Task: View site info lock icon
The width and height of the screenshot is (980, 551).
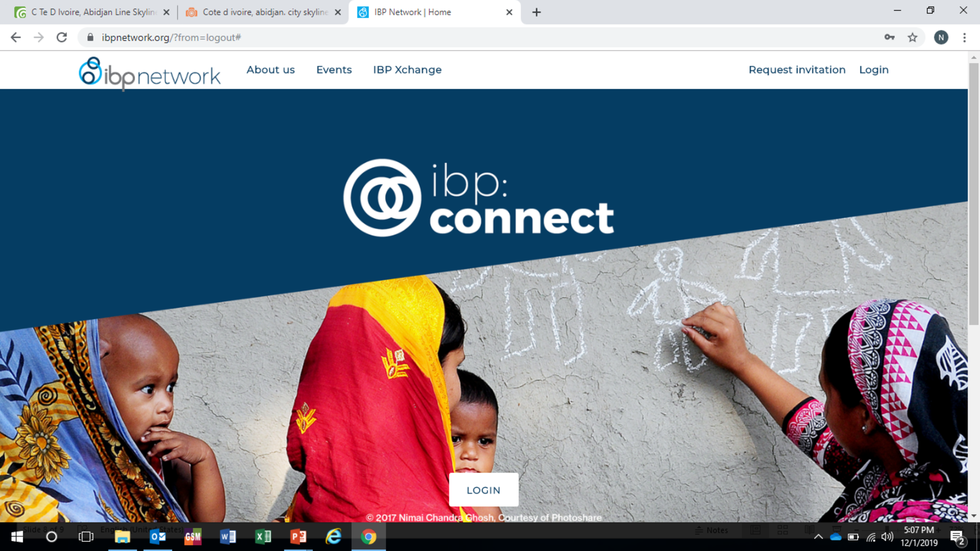Action: click(90, 37)
